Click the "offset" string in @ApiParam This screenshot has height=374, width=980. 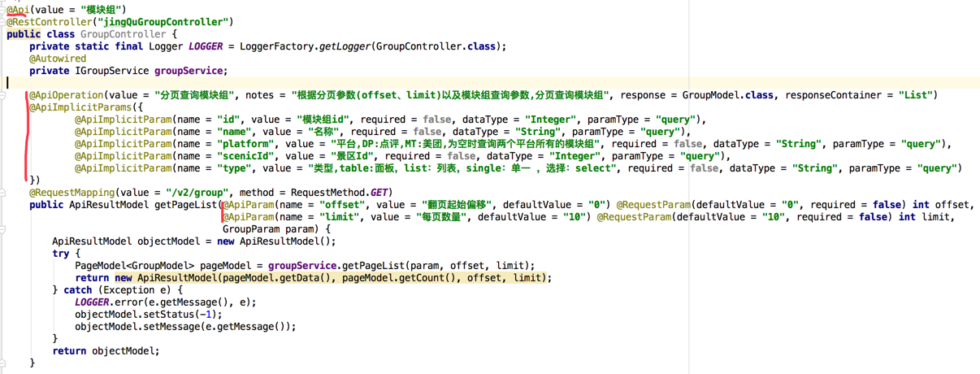pyautogui.click(x=342, y=205)
